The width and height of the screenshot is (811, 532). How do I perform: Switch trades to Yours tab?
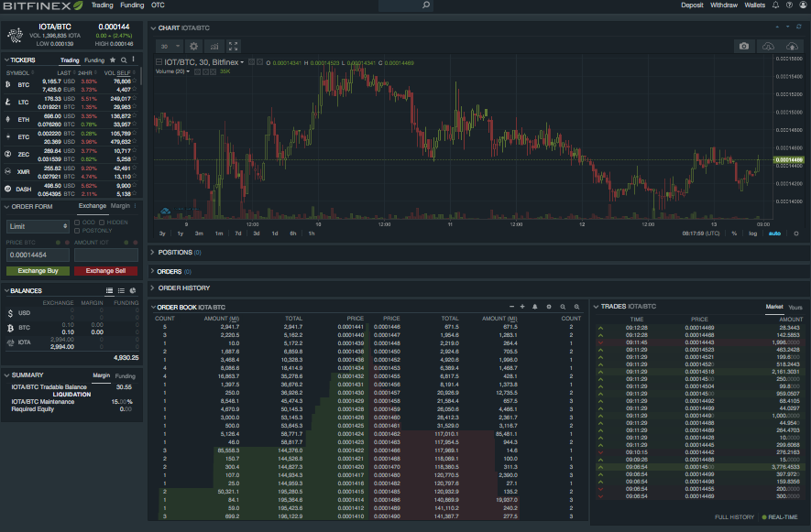(x=795, y=307)
